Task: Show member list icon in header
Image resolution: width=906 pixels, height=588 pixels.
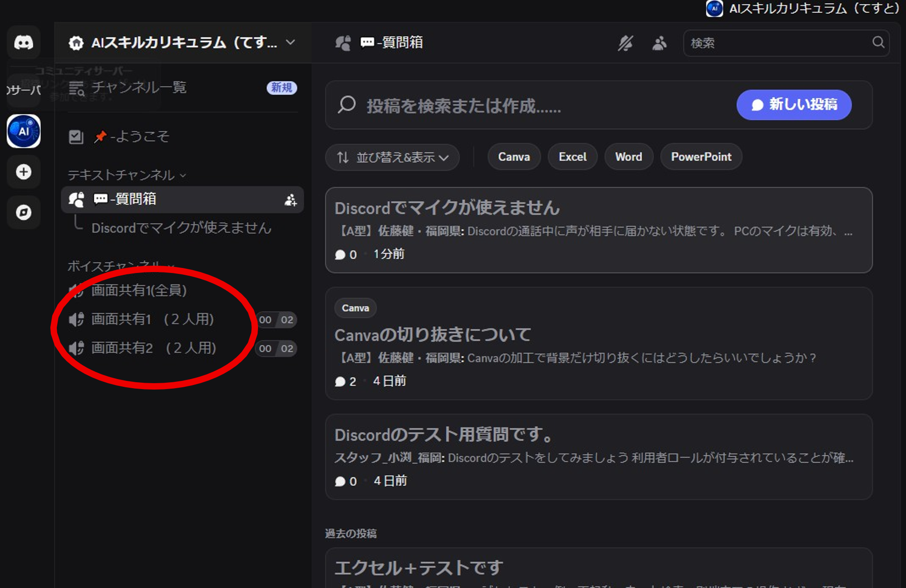Action: click(x=659, y=43)
